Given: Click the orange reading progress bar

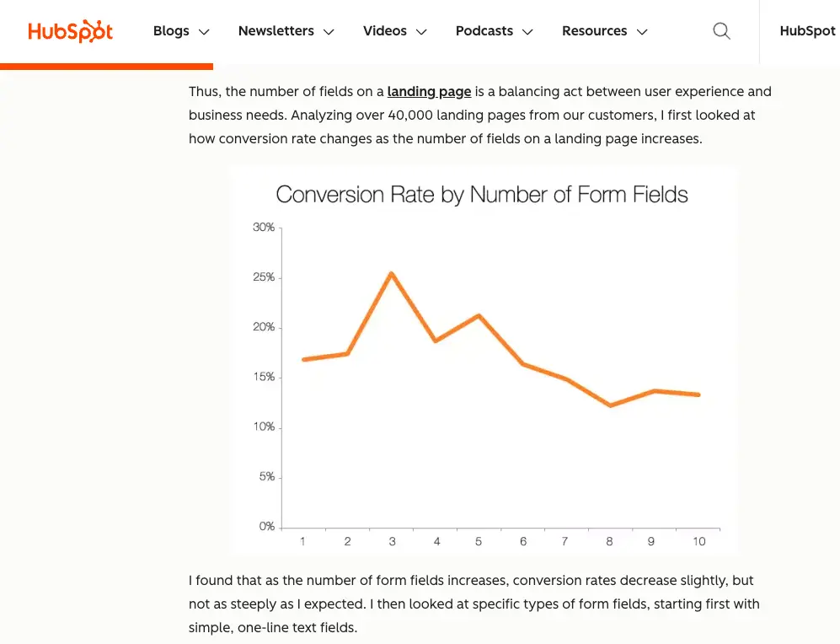Looking at the screenshot, I should coord(106,63).
